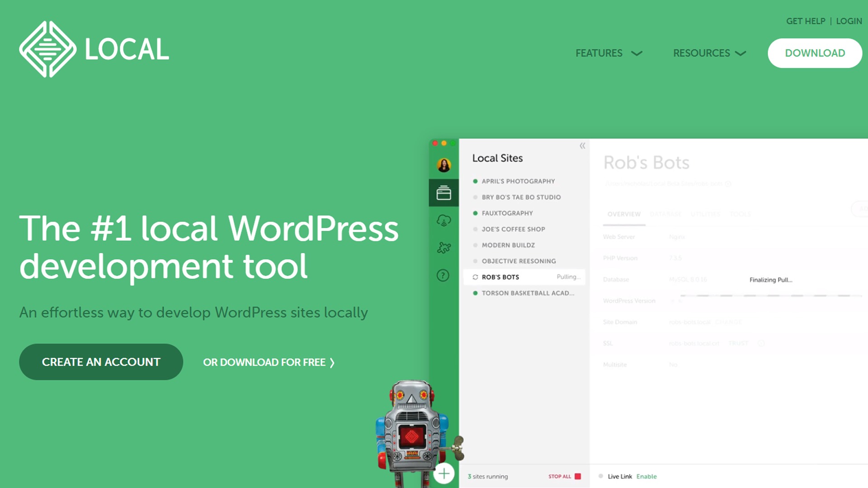The image size is (868, 488).
Task: Click the Local logo icon
Action: tap(48, 49)
